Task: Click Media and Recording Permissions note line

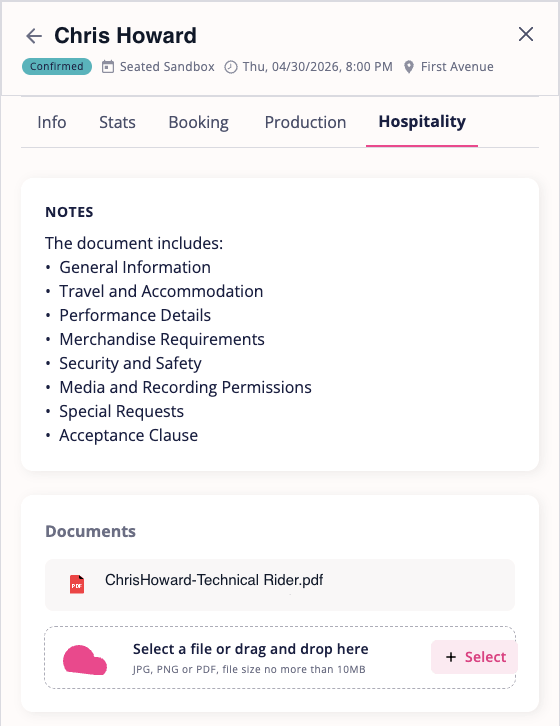Action: pos(185,388)
